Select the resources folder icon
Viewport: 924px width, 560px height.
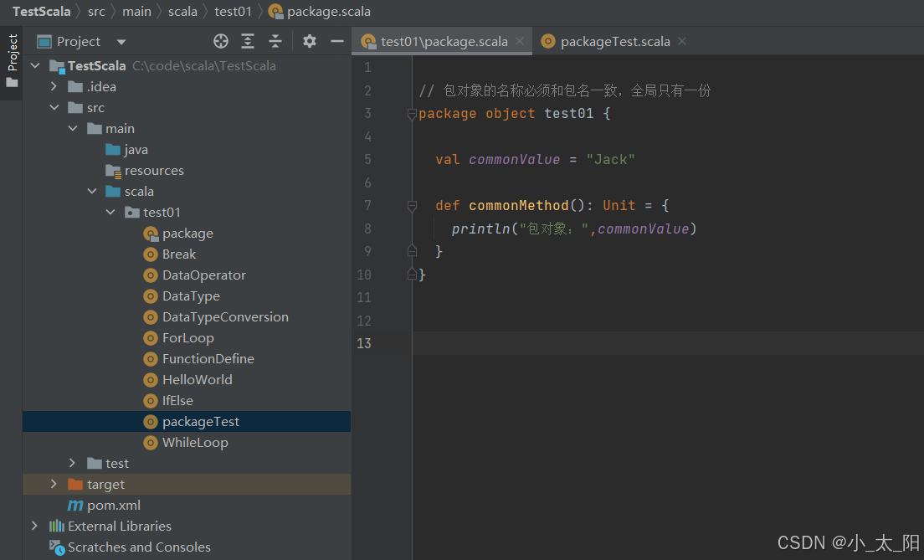pyautogui.click(x=113, y=171)
